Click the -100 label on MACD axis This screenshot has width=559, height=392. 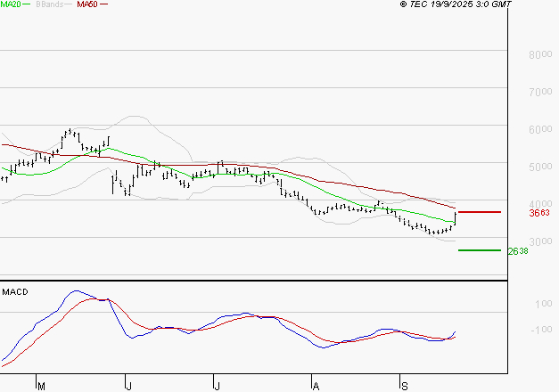click(x=541, y=330)
